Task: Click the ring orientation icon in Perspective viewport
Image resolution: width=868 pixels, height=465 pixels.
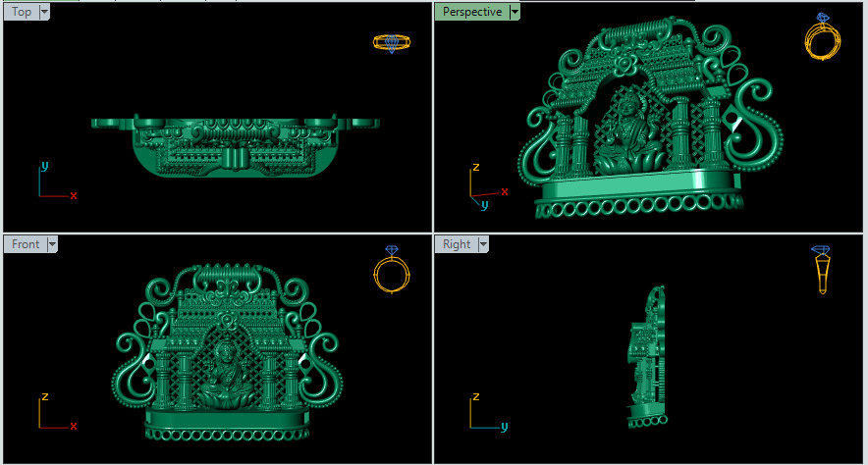Action: [x=823, y=36]
